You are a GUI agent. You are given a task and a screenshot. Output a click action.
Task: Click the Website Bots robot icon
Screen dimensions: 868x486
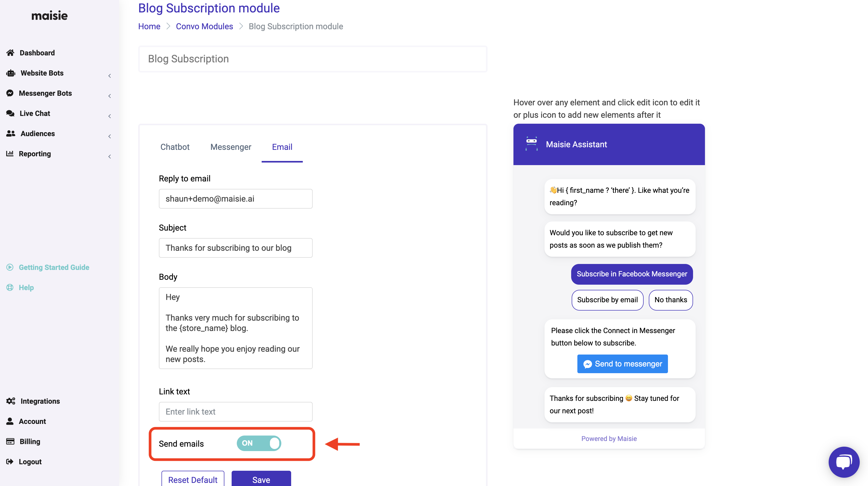11,73
